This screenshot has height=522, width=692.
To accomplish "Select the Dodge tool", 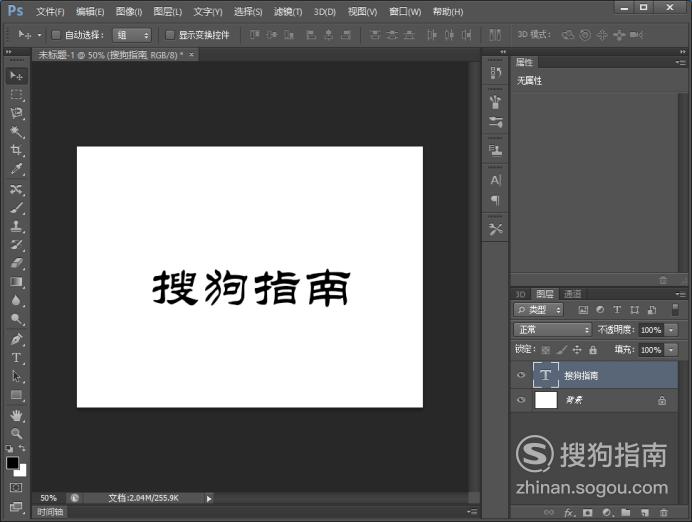I will [x=16, y=319].
